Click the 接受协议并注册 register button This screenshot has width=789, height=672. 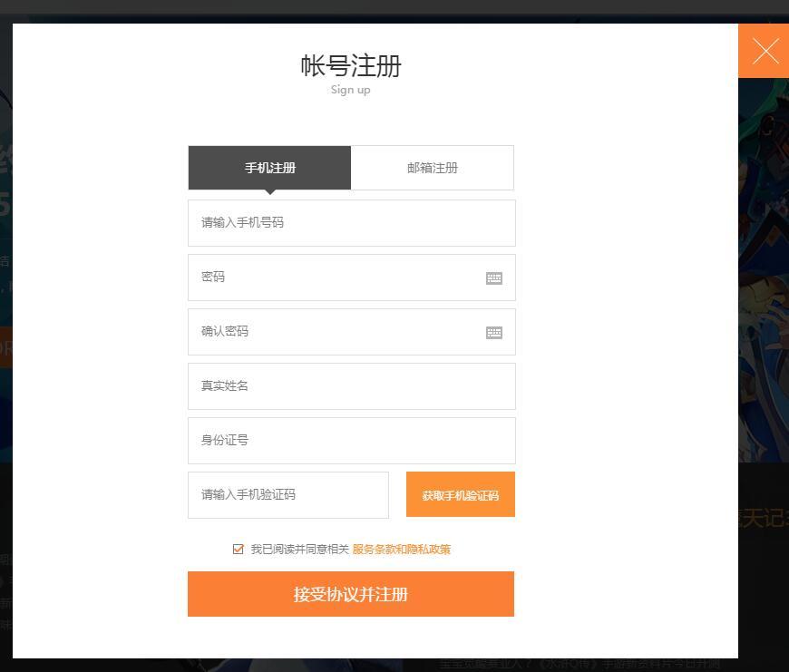pyautogui.click(x=351, y=593)
